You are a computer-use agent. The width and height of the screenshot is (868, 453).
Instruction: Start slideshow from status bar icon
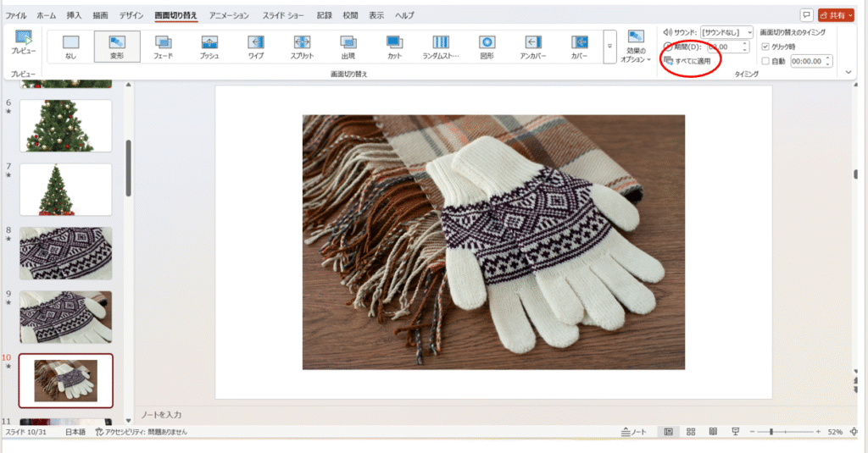tap(736, 432)
